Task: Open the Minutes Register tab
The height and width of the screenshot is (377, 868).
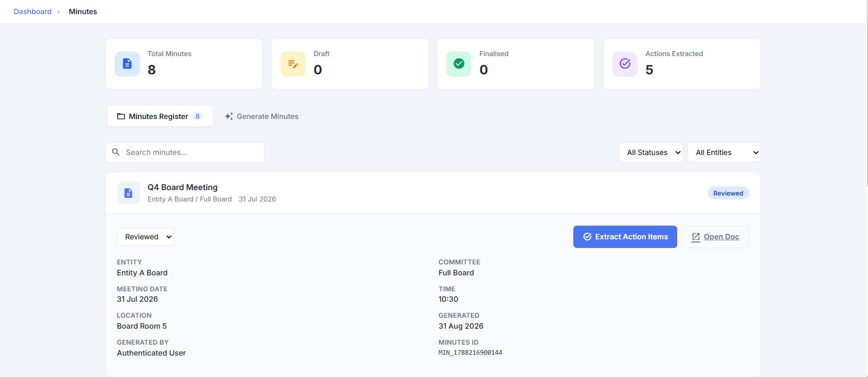Action: coord(160,116)
